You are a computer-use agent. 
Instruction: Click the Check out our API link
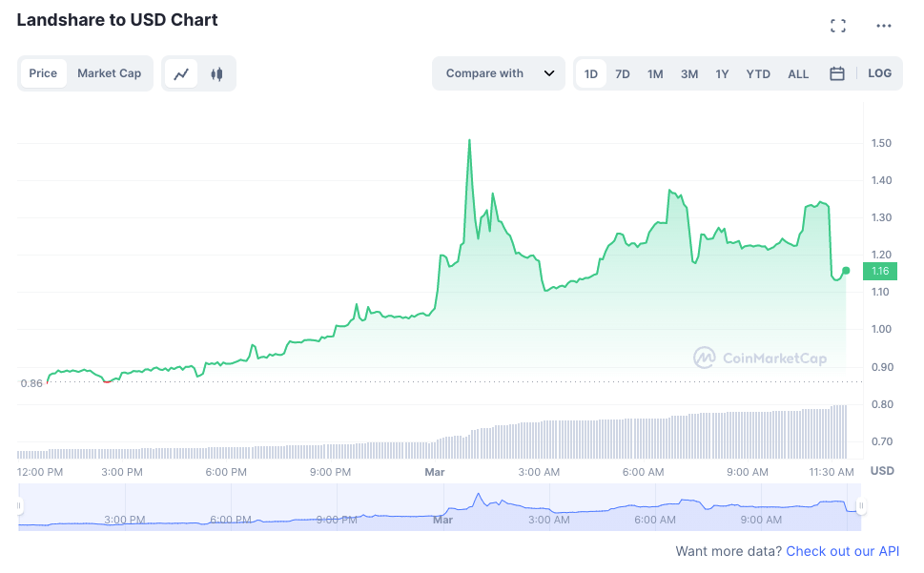coord(842,551)
